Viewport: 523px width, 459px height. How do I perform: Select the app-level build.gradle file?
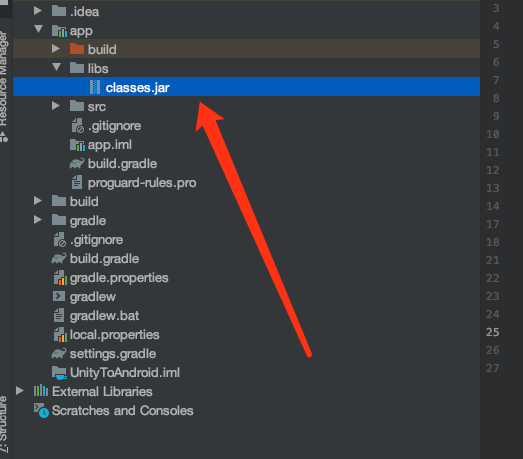coord(122,164)
